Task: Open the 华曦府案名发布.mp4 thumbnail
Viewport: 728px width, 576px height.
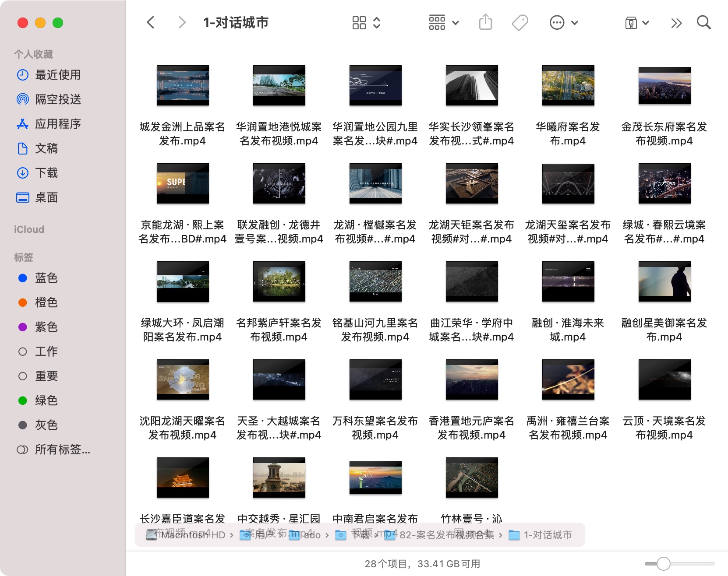Action: (568, 85)
